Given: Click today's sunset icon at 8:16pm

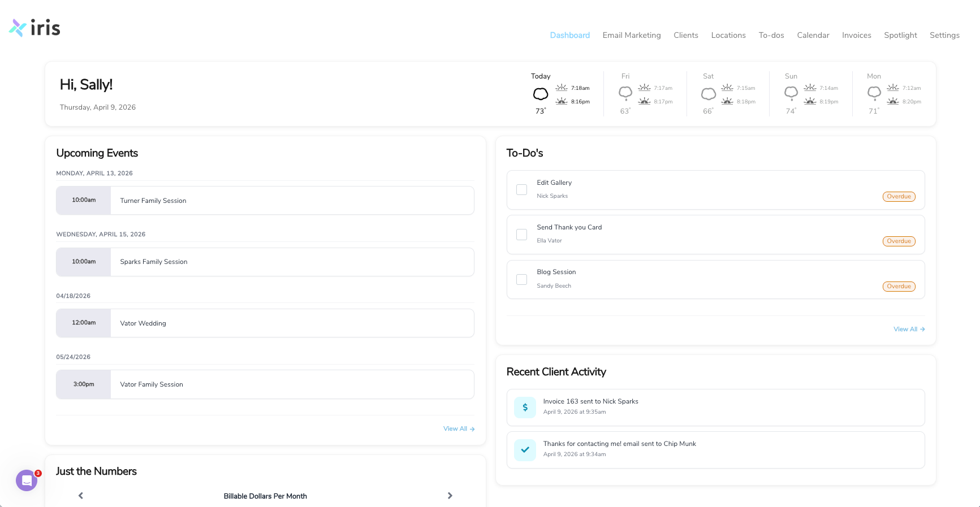Looking at the screenshot, I should 562,101.
